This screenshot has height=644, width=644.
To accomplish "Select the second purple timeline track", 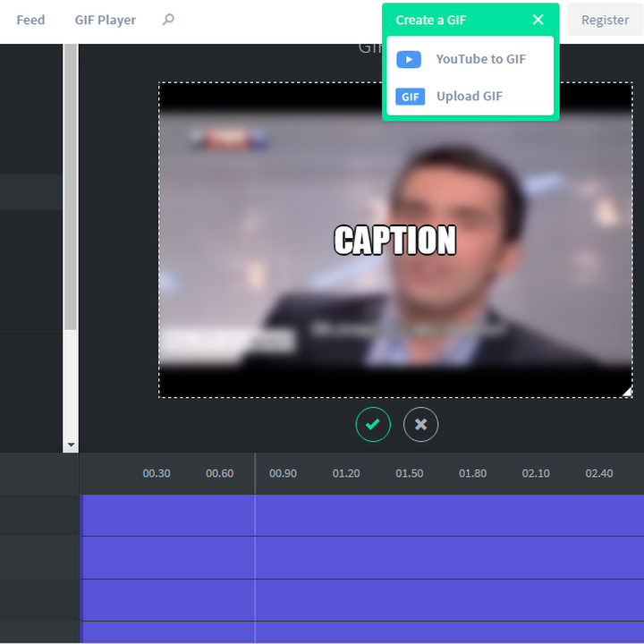I will tap(361, 558).
